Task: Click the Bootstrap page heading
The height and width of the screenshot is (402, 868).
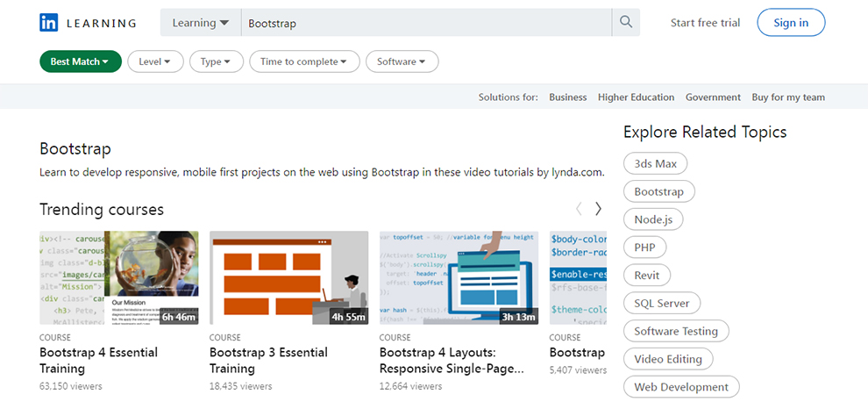Action: point(75,149)
